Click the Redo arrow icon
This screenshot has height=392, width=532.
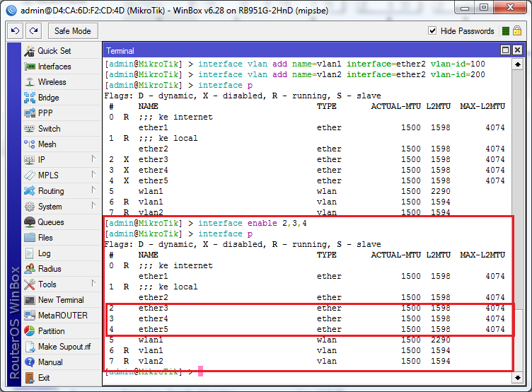(33, 31)
